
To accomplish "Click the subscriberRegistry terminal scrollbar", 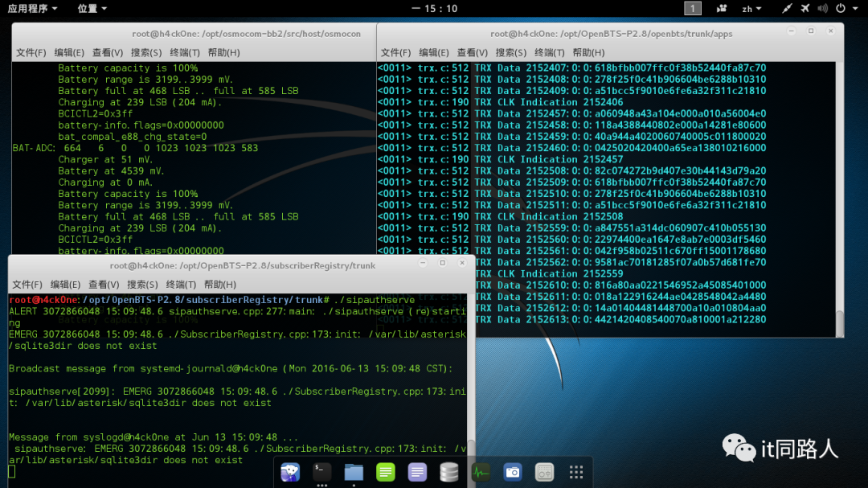I will [471, 391].
